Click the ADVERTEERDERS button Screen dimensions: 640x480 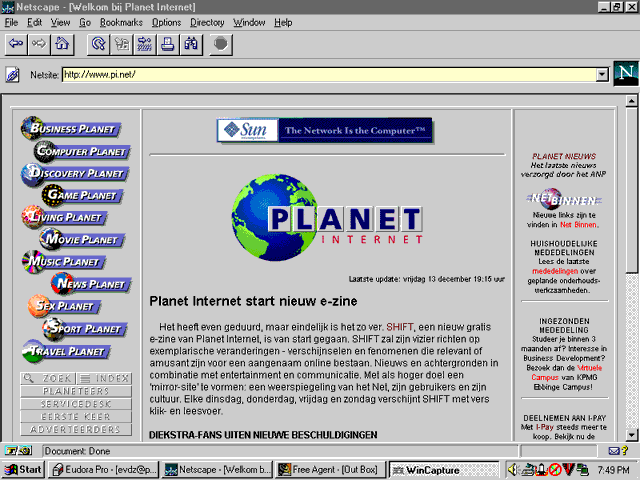tap(76, 429)
